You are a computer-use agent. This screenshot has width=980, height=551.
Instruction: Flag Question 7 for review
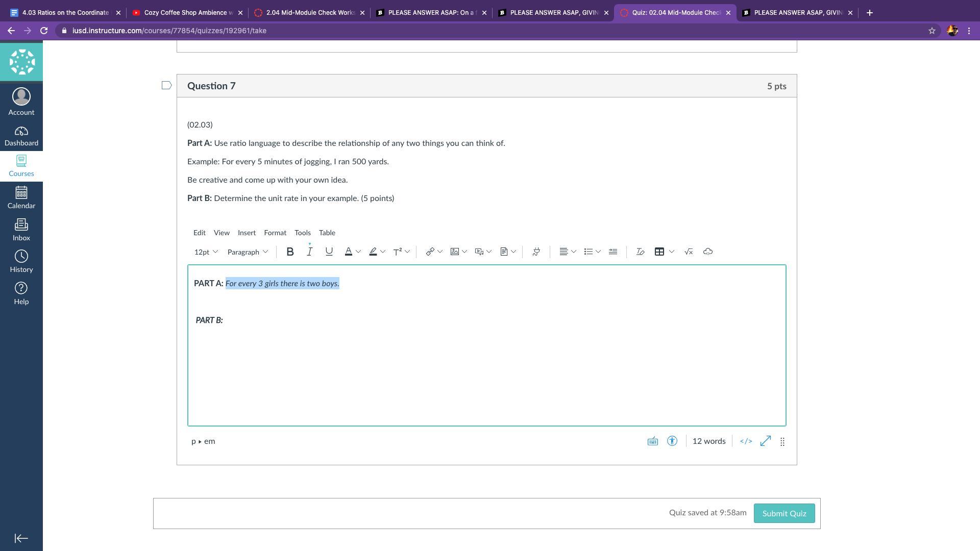166,86
